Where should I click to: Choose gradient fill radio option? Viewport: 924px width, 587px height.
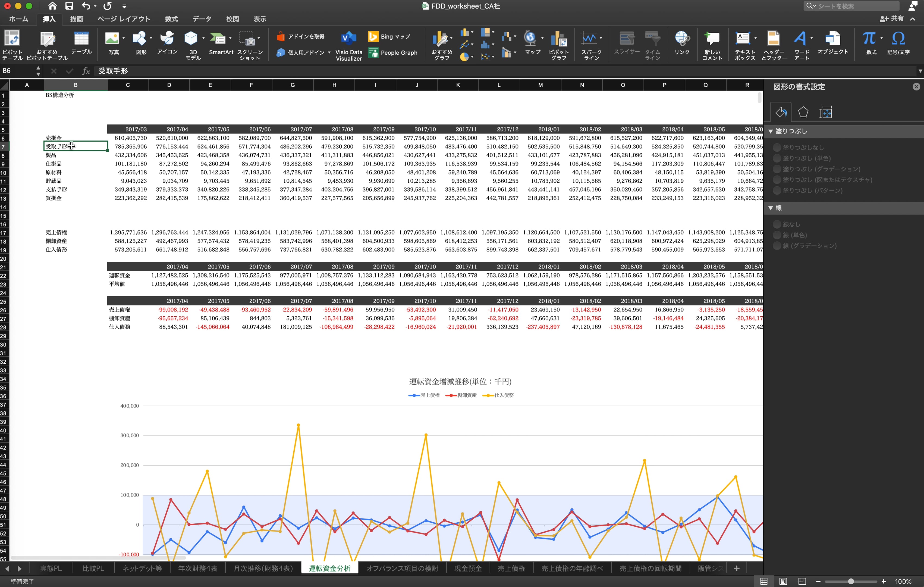coord(777,169)
